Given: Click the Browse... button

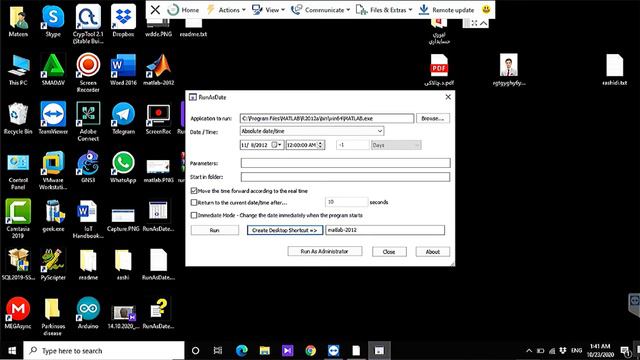Looking at the screenshot, I should [433, 118].
